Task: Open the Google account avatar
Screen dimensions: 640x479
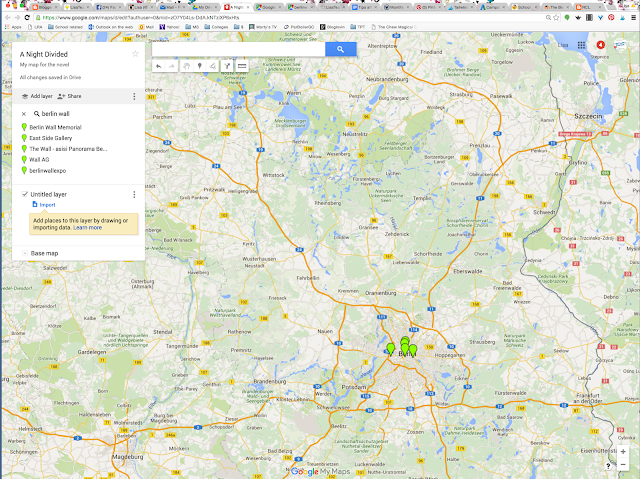Action: click(x=620, y=45)
